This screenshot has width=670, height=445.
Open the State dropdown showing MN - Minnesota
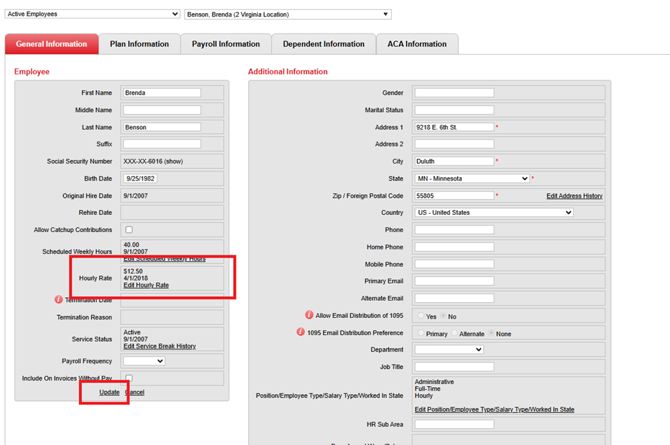point(472,179)
